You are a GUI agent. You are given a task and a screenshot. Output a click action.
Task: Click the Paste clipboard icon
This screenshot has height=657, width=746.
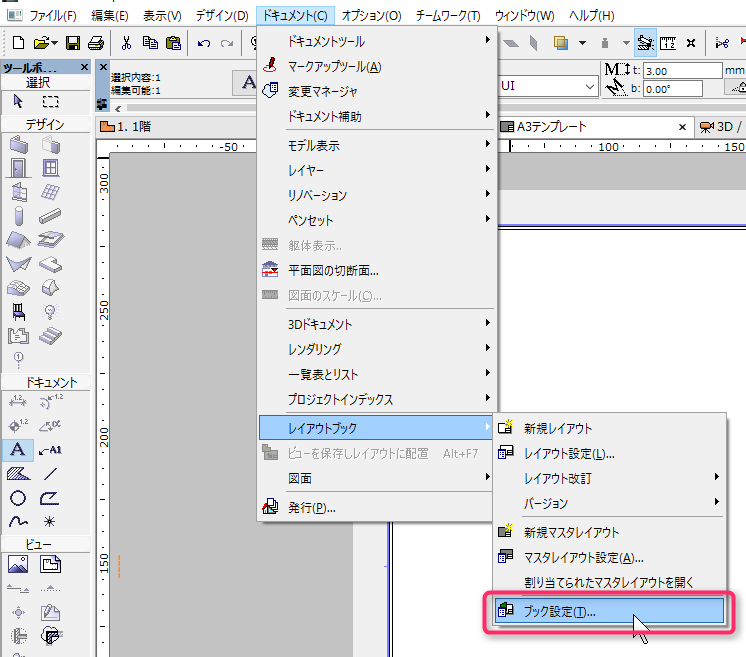[173, 43]
